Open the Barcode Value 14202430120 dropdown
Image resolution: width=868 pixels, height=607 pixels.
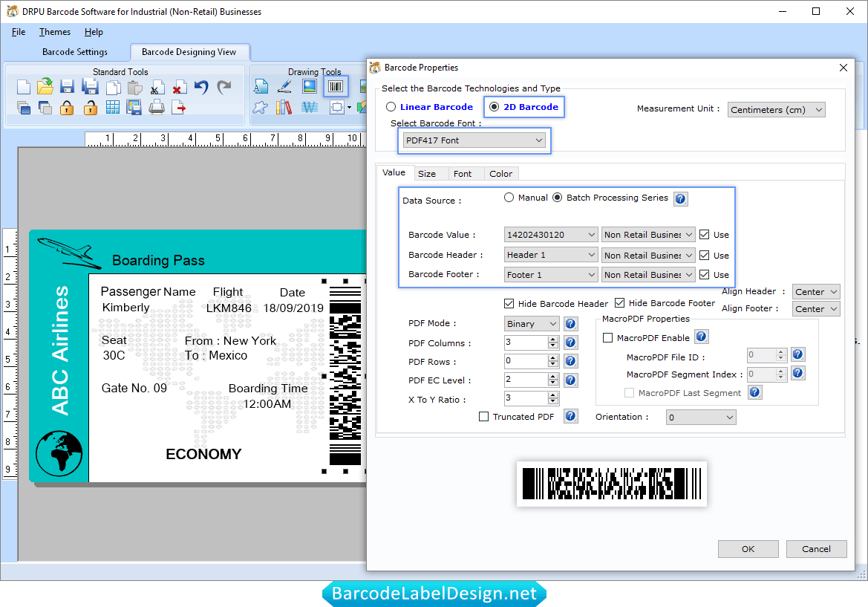click(551, 235)
